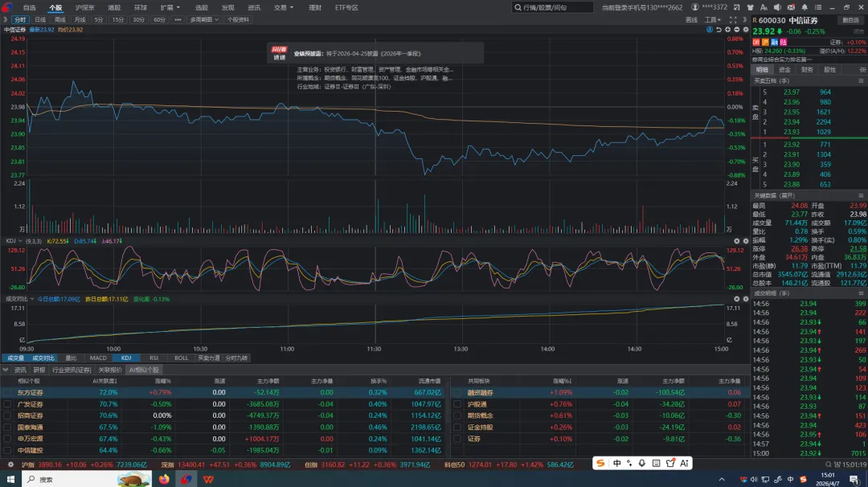Viewport: 868px width, 487px height.
Task: Click the Ai button on input toolbar
Action: 684,463
